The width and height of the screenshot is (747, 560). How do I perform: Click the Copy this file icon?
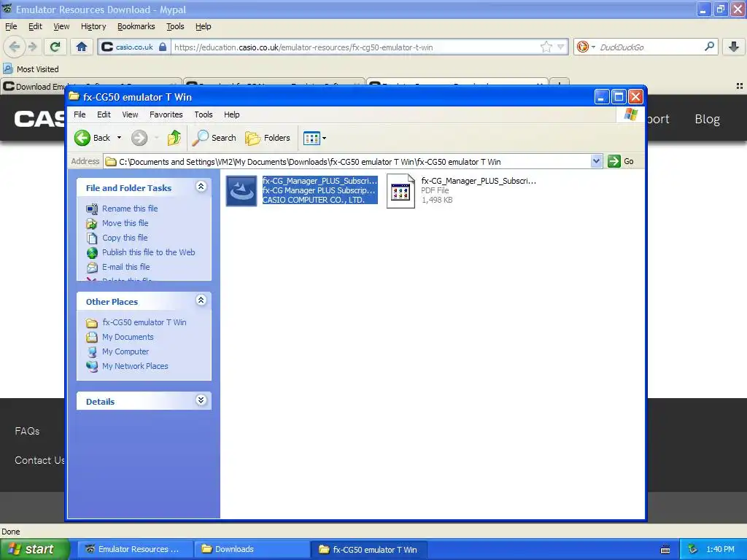92,238
